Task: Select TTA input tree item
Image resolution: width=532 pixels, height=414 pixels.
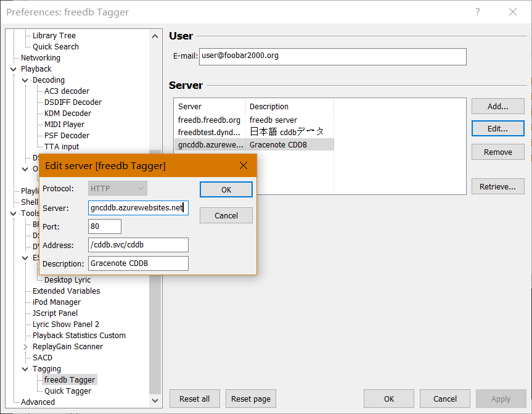Action: pos(62,147)
